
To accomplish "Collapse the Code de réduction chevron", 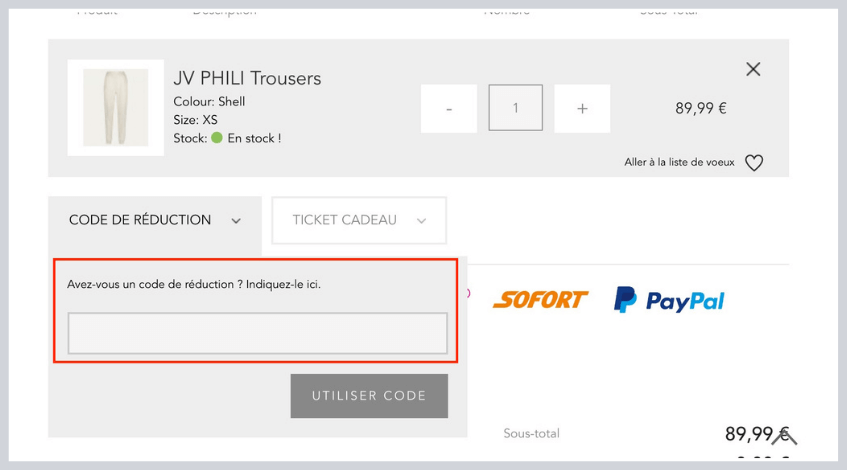I will (236, 221).
